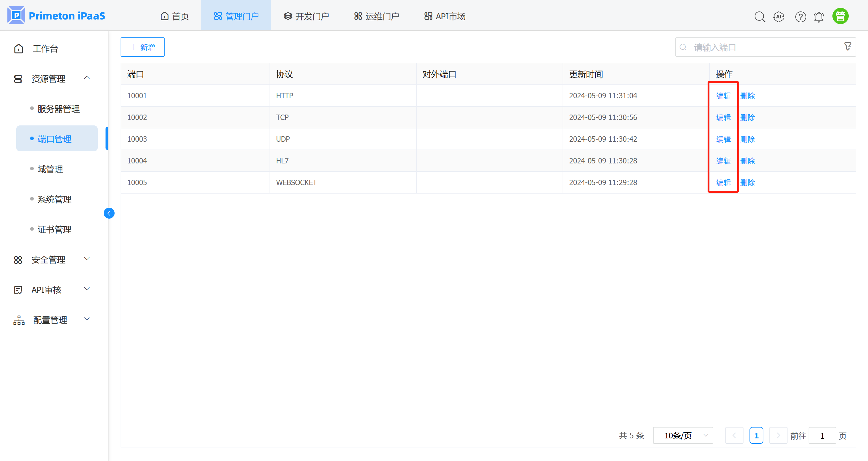This screenshot has width=868, height=461.
Task: Select 域管理 in the sidebar
Action: pyautogui.click(x=50, y=169)
